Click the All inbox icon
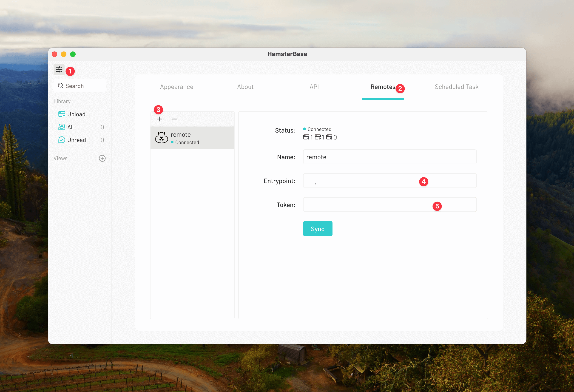Screen dimensions: 574x392 coord(62,127)
